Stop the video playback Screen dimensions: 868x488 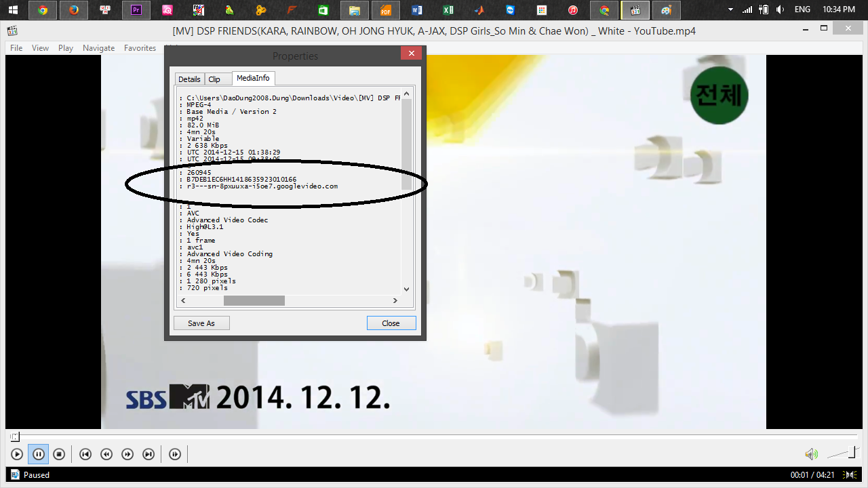click(x=59, y=454)
